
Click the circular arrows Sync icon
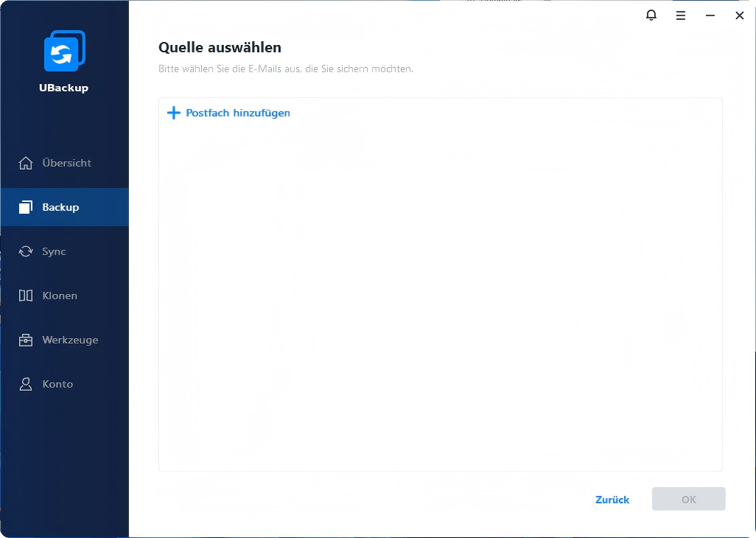[26, 251]
